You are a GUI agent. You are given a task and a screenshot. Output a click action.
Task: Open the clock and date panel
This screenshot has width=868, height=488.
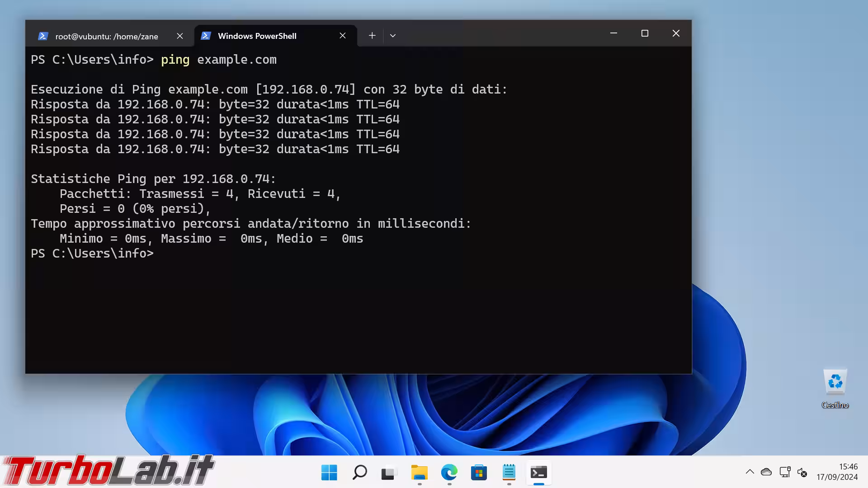pyautogui.click(x=837, y=472)
